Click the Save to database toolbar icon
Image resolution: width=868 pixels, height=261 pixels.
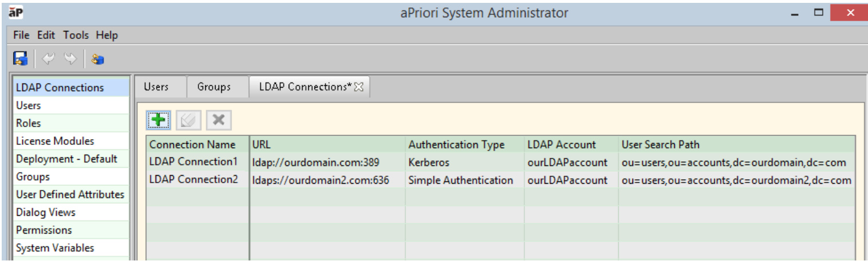[21, 59]
